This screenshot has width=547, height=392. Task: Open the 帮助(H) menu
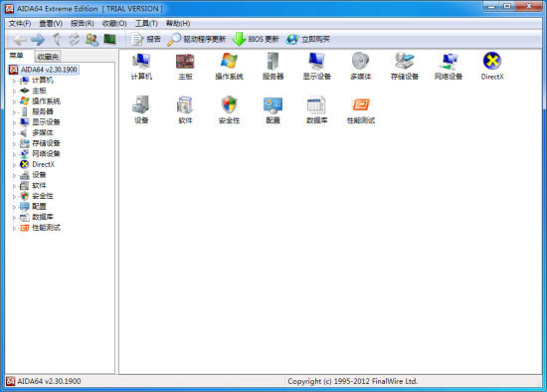[x=178, y=24]
